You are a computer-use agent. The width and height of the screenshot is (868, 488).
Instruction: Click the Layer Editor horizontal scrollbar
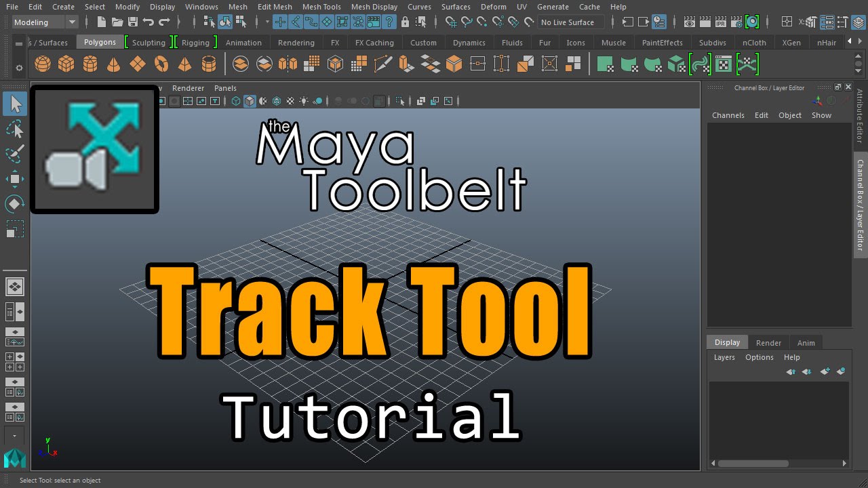click(x=753, y=464)
